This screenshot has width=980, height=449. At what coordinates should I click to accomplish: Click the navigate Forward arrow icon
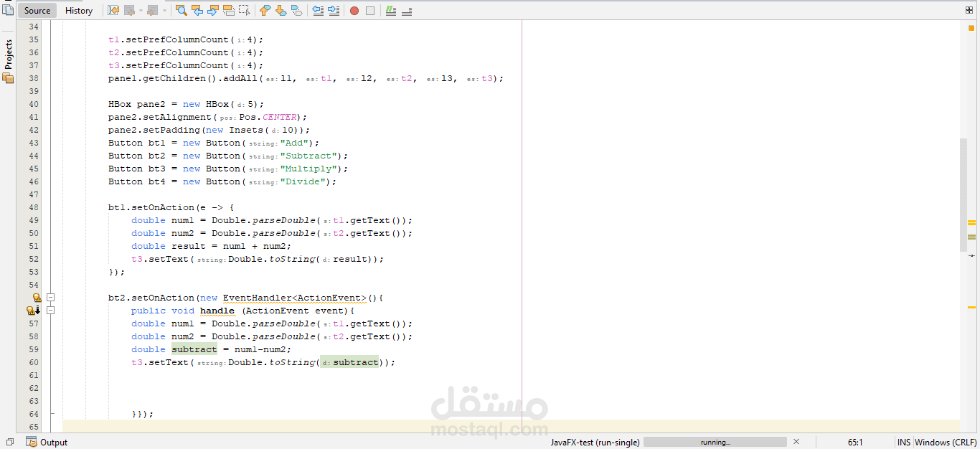[153, 10]
